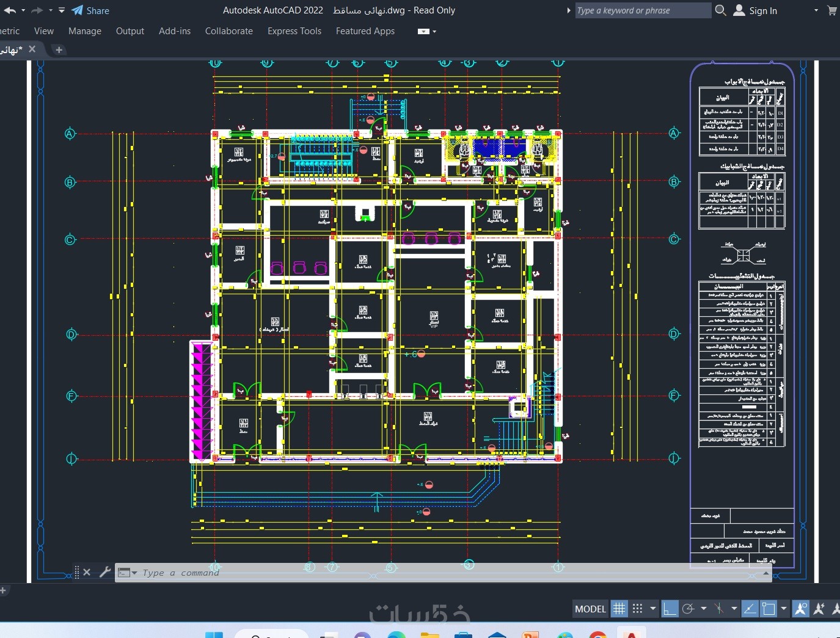
Task: Click the Redo arrow in the title bar
Action: pyautogui.click(x=37, y=10)
